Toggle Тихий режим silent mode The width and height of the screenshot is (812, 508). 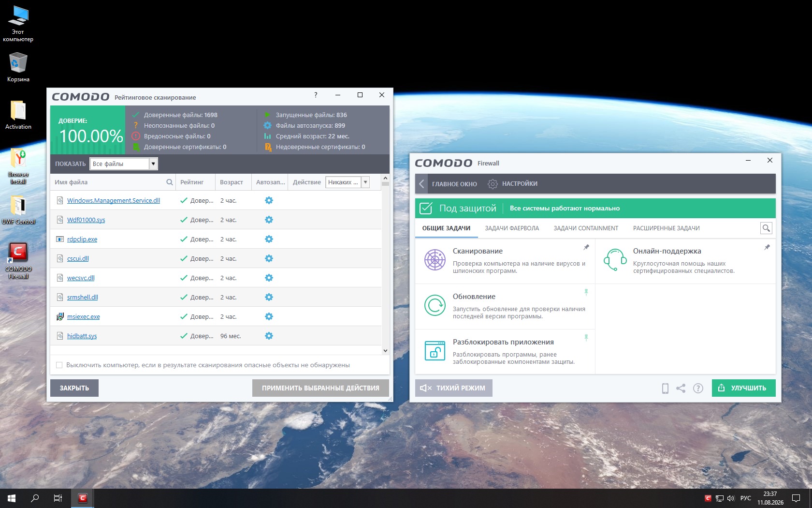453,388
